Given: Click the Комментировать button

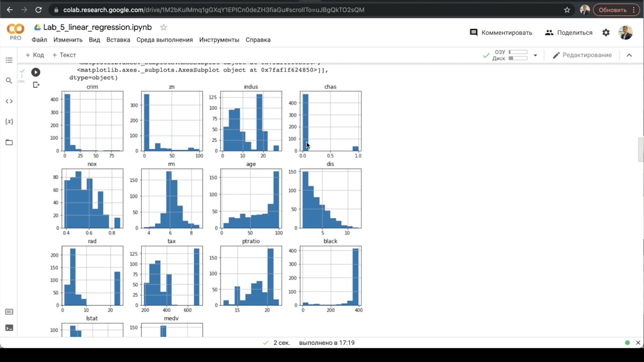Looking at the screenshot, I should (x=501, y=32).
